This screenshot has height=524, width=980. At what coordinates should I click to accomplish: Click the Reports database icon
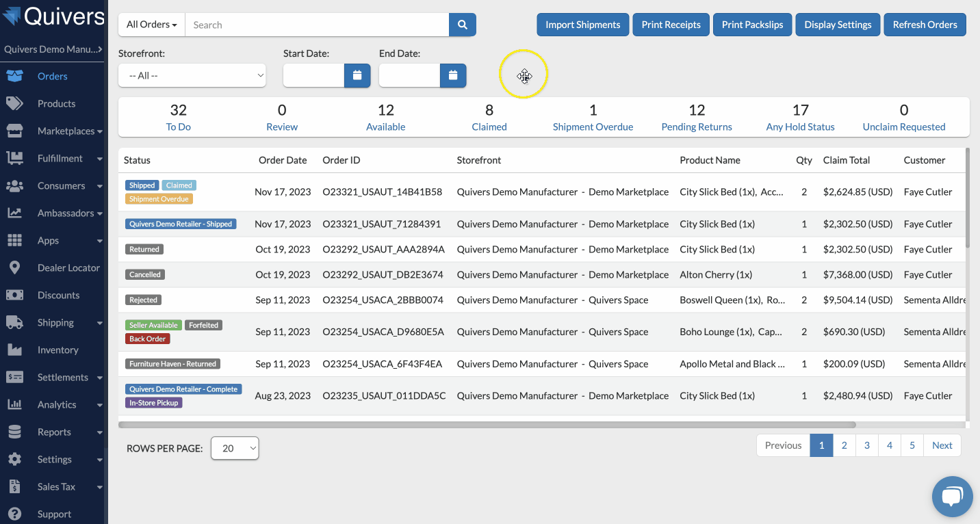tap(14, 432)
